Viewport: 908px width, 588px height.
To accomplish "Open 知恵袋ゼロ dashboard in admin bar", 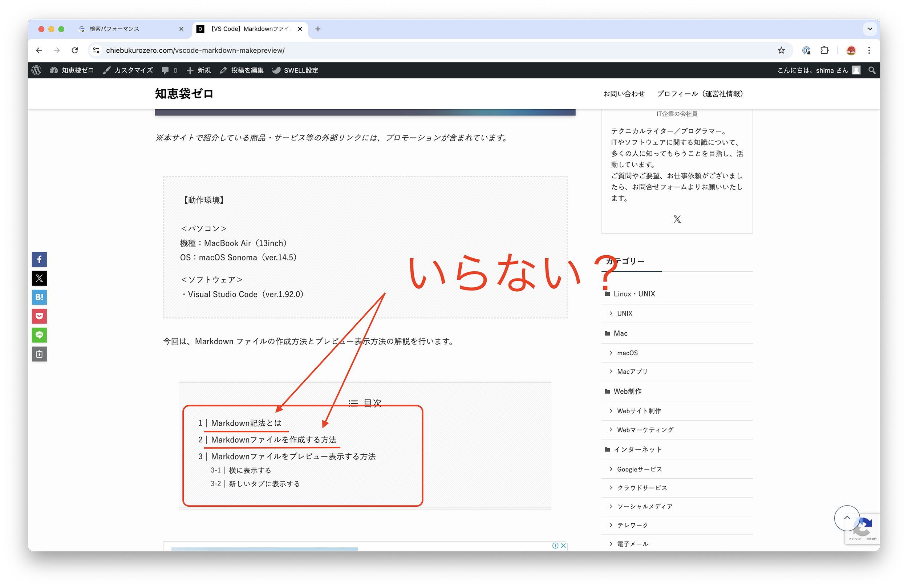I will click(x=72, y=70).
